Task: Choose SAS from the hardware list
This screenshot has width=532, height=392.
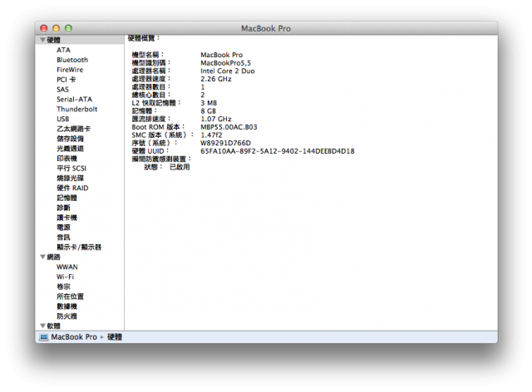Action: 63,90
